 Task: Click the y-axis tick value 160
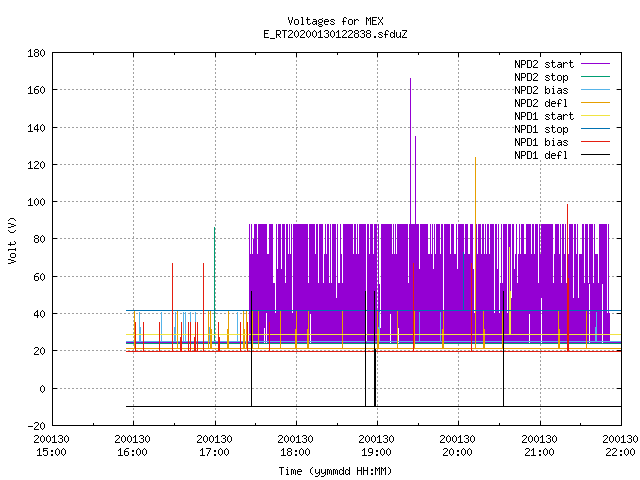[36, 90]
